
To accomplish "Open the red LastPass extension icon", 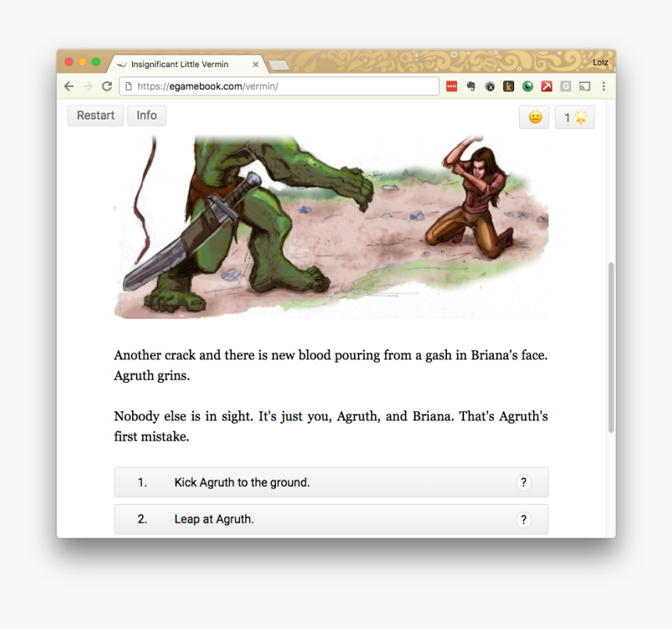I will pyautogui.click(x=452, y=86).
